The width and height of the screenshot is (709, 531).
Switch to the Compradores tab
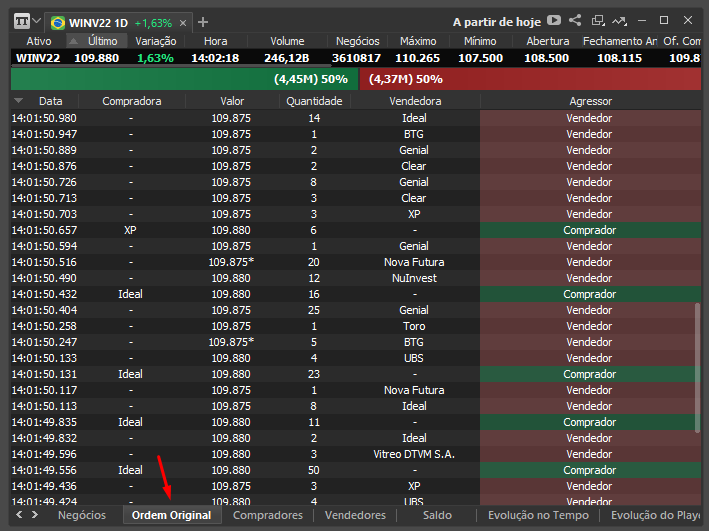[268, 515]
